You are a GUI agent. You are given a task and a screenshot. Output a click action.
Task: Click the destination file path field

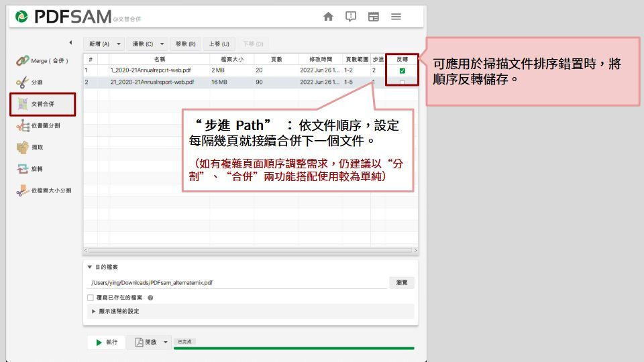pos(238,283)
